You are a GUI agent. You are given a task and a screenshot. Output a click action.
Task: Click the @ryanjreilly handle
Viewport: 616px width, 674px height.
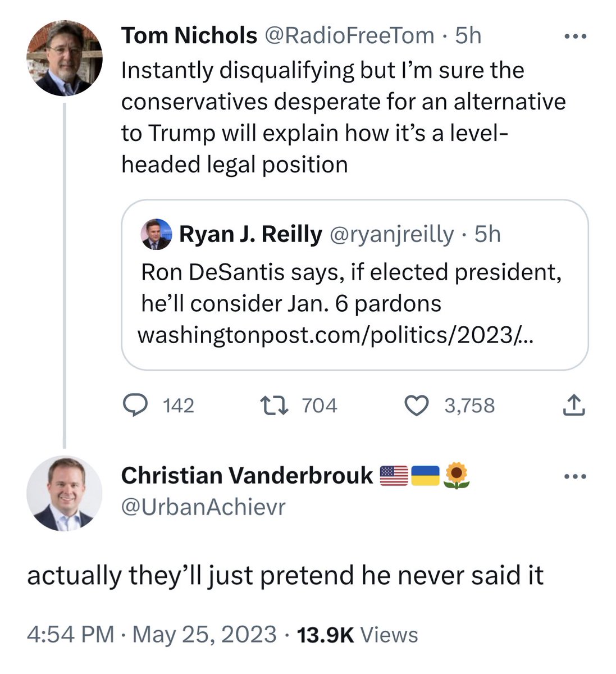point(390,234)
